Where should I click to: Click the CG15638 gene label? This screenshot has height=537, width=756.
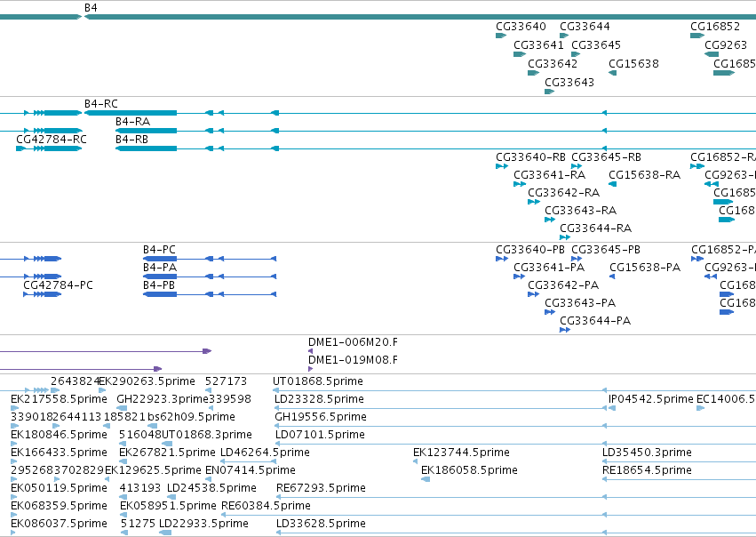pyautogui.click(x=633, y=64)
